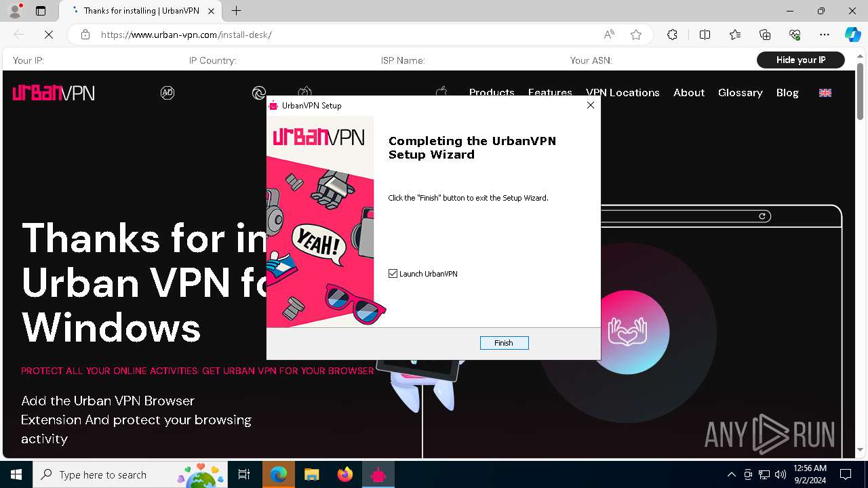Close the UrbanVPN Setup dialog
Screen dimensions: 868x488
pos(590,105)
